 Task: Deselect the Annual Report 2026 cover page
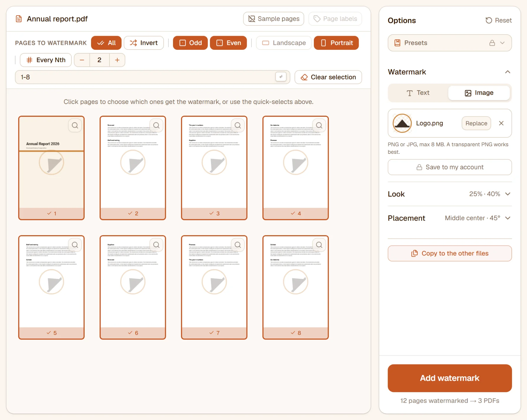tap(52, 168)
